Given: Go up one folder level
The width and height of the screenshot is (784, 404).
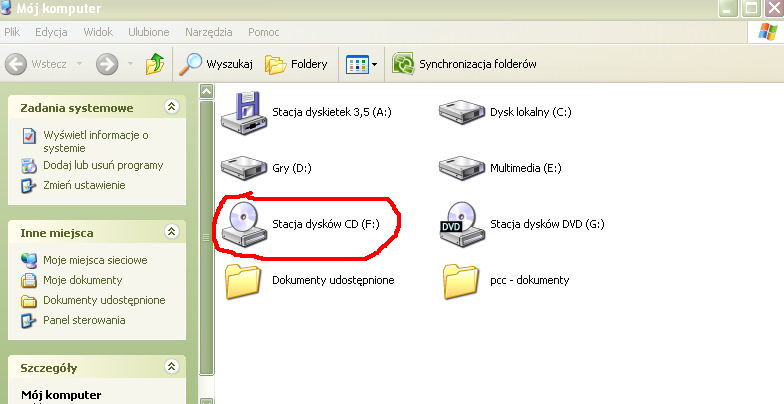Looking at the screenshot, I should click(155, 64).
